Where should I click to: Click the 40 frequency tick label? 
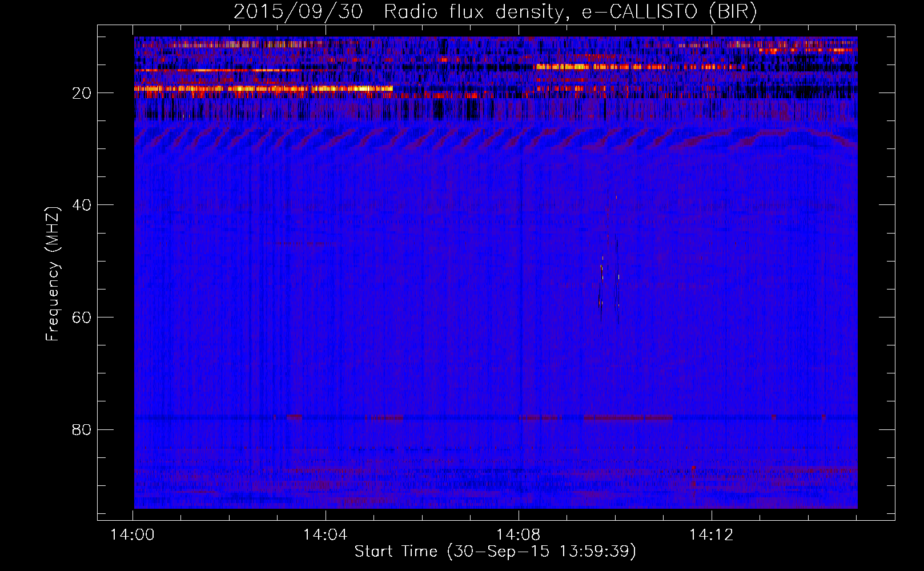coord(82,205)
